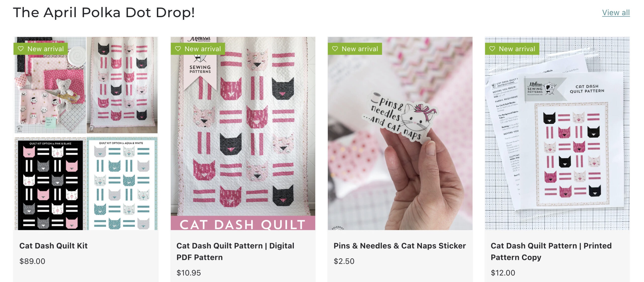Click New arrival label text on Quilt Kit card
This screenshot has height=282, width=644.
(46, 49)
